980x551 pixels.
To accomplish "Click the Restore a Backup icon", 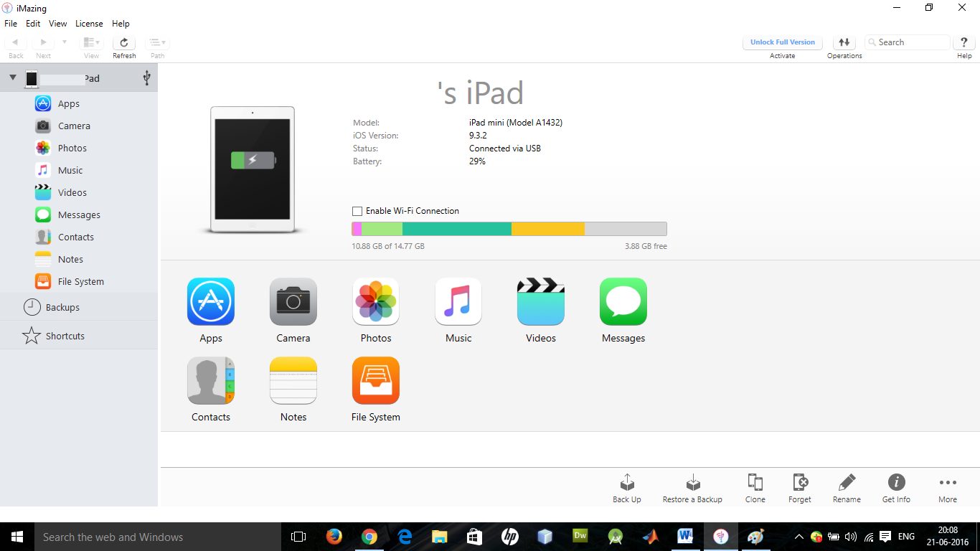I will 693,482.
